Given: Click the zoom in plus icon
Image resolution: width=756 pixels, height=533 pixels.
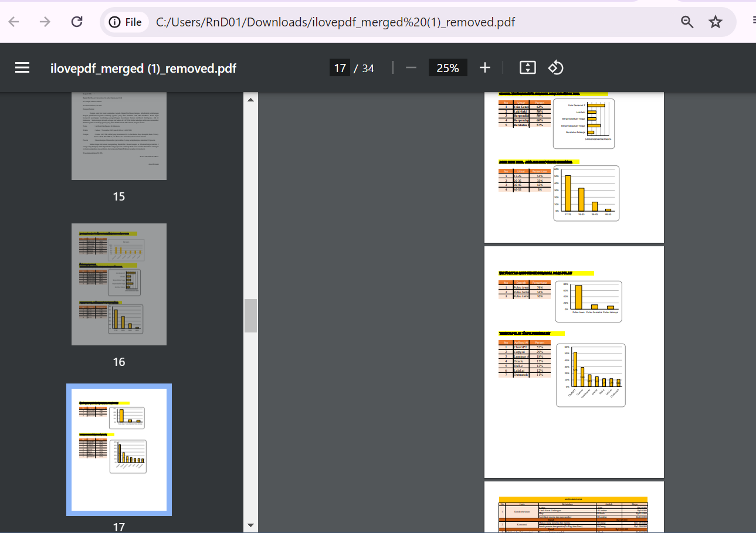Looking at the screenshot, I should [x=484, y=68].
